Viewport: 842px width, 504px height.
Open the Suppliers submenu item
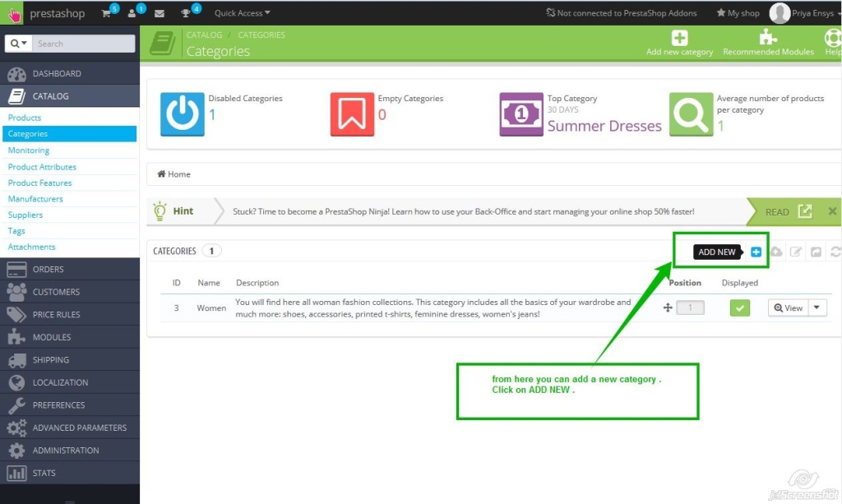pos(25,215)
